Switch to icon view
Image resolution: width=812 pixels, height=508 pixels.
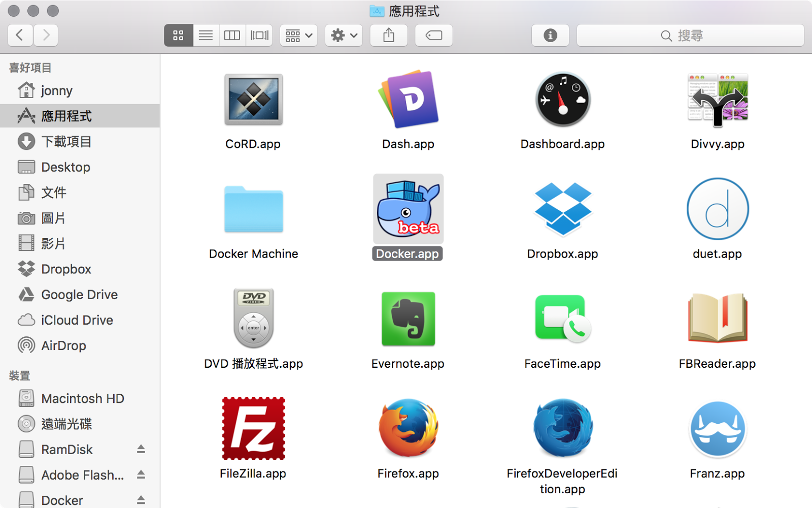(x=179, y=35)
